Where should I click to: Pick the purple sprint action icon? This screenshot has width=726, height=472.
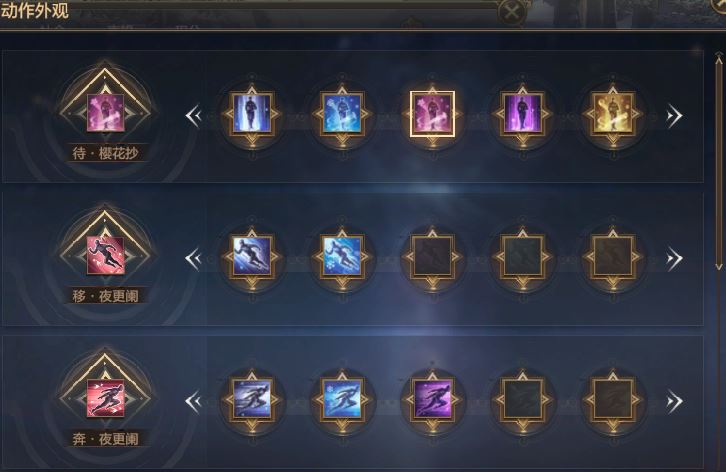pos(432,399)
